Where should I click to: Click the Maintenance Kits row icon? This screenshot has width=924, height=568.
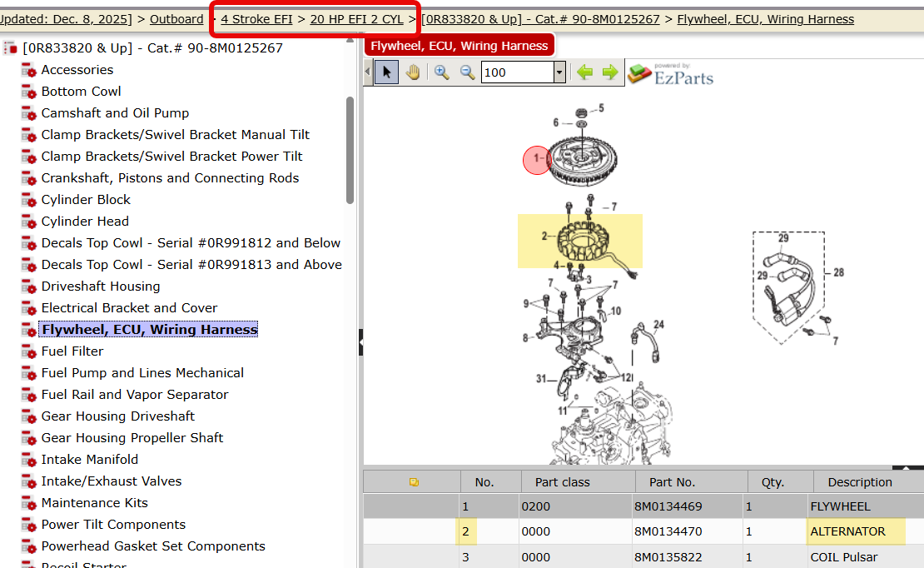click(x=28, y=503)
